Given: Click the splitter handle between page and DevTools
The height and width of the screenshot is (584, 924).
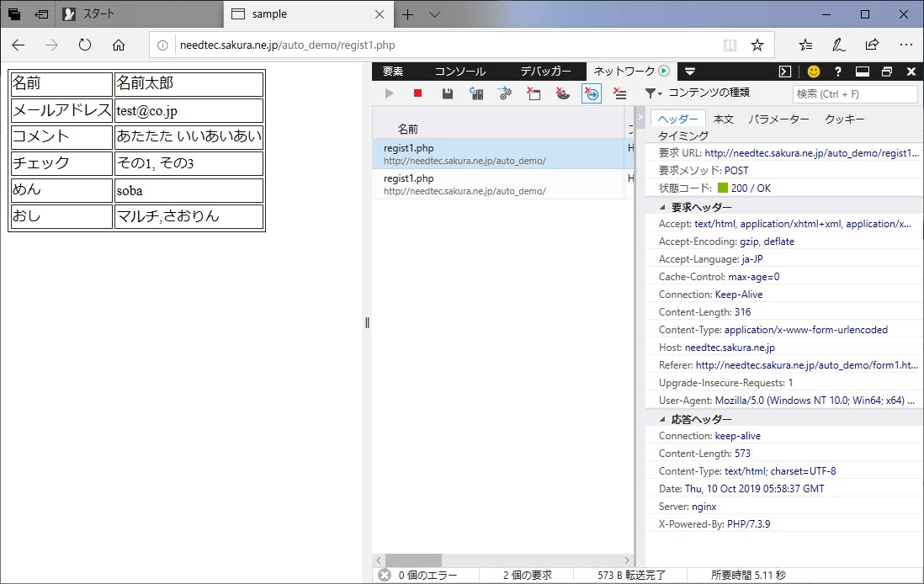Looking at the screenshot, I should (x=367, y=322).
